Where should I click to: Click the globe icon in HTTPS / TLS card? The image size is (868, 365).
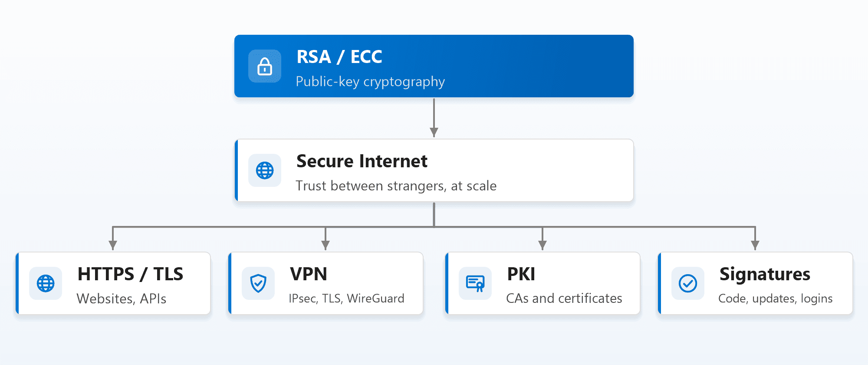pos(46,283)
